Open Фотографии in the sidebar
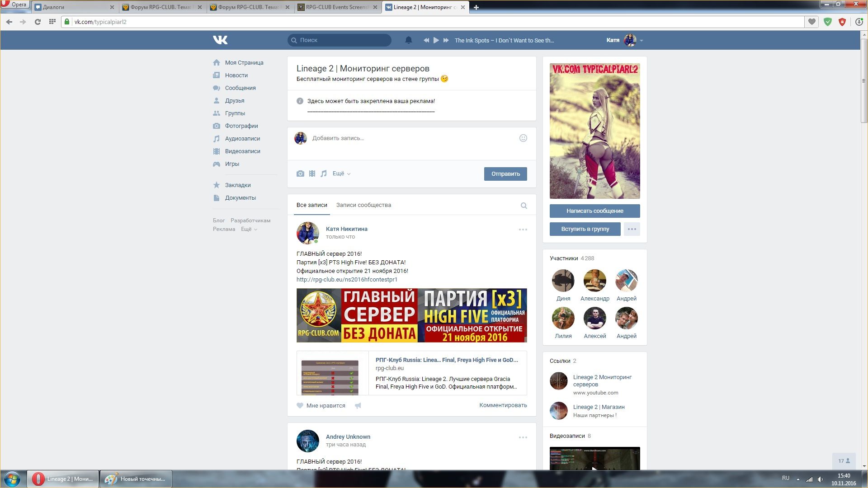Viewport: 868px width, 488px height. [x=241, y=126]
